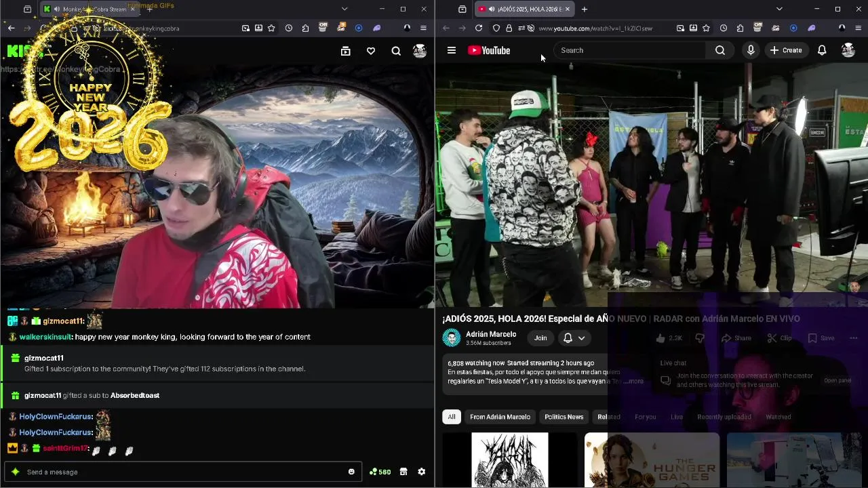List all tabs in the Kick window
The height and width of the screenshot is (488, 868).
[344, 9]
